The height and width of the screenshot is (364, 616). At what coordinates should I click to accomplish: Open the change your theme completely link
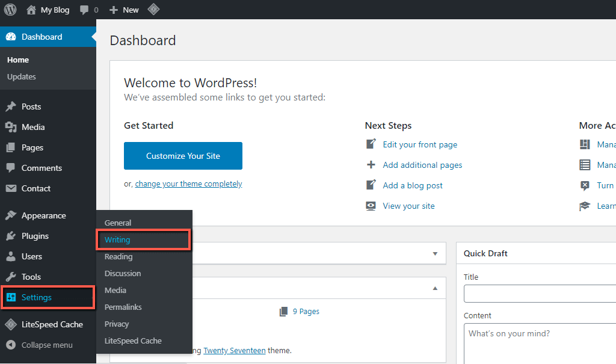tap(188, 184)
